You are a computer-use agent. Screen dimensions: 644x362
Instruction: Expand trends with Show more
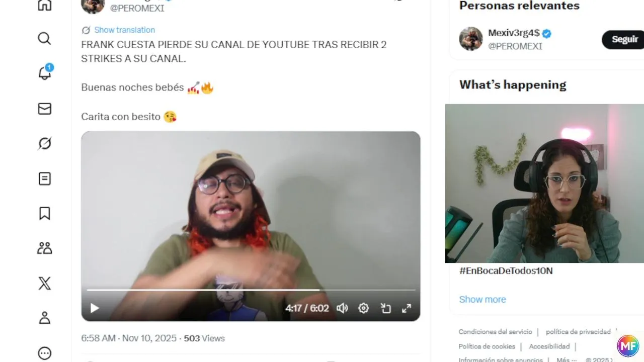(x=482, y=299)
